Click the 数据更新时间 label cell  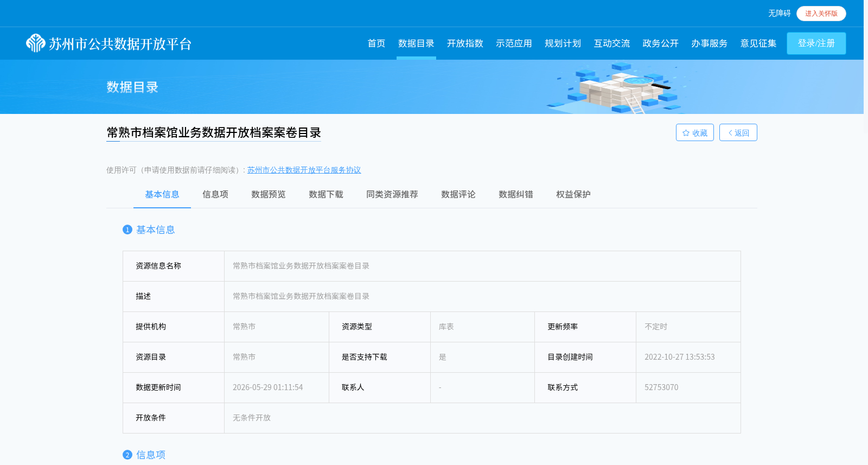coord(174,387)
